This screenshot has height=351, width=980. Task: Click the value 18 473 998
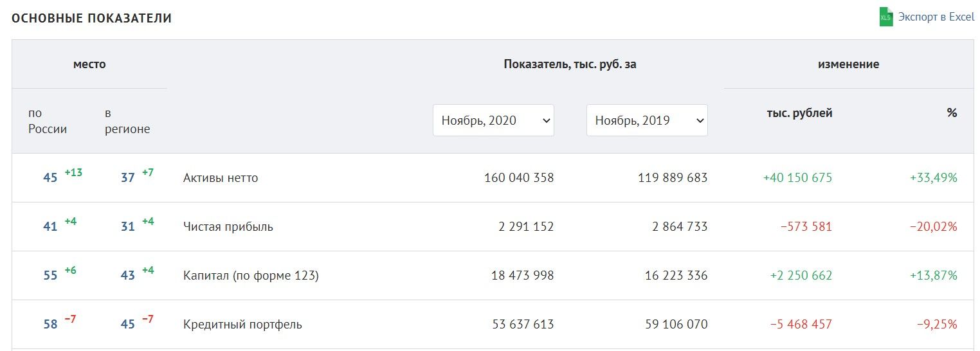click(x=522, y=276)
